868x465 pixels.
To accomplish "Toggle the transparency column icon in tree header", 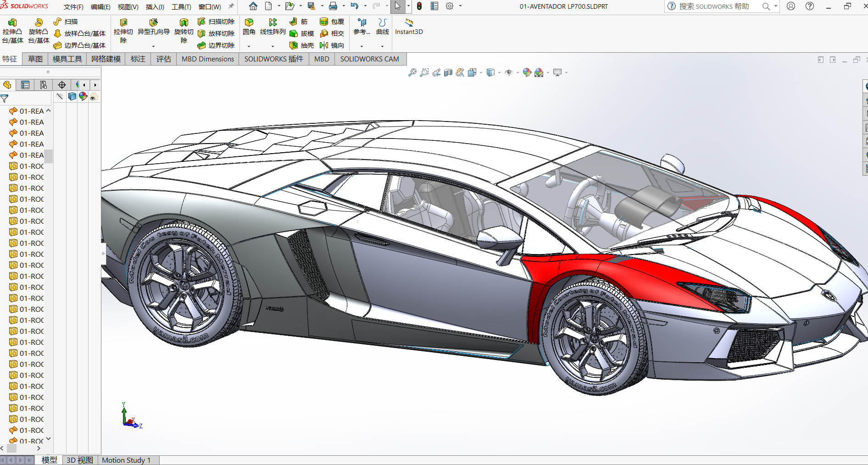I will pos(94,96).
